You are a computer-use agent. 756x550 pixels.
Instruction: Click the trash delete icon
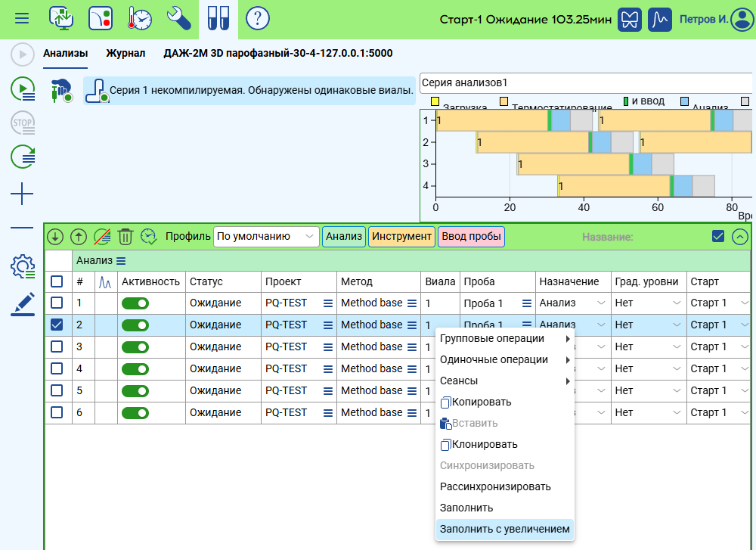tap(125, 237)
